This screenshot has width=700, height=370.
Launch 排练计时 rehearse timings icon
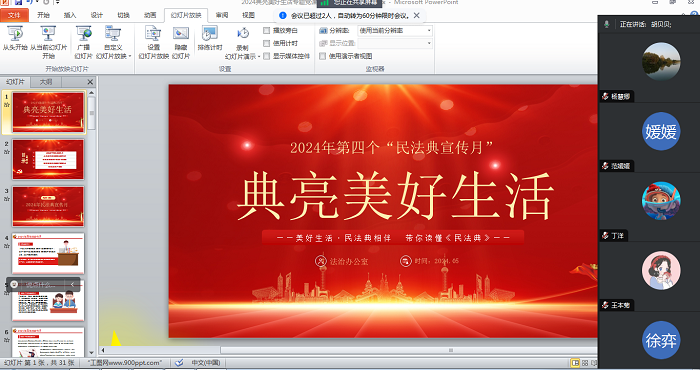click(x=209, y=38)
